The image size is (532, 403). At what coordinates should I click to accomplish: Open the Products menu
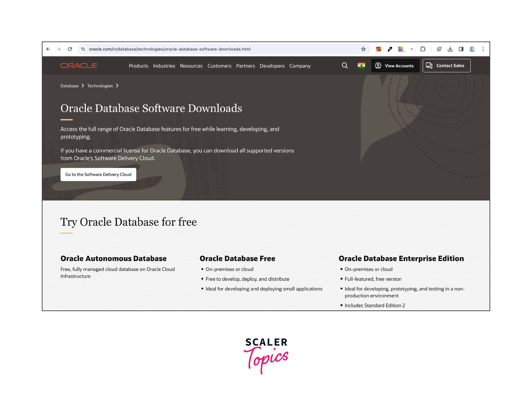point(139,66)
